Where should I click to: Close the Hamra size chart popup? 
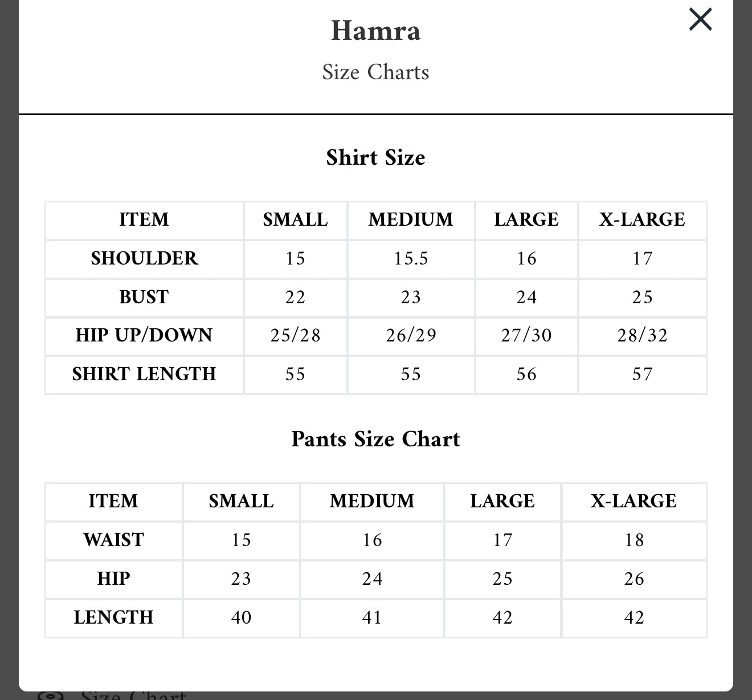point(700,20)
